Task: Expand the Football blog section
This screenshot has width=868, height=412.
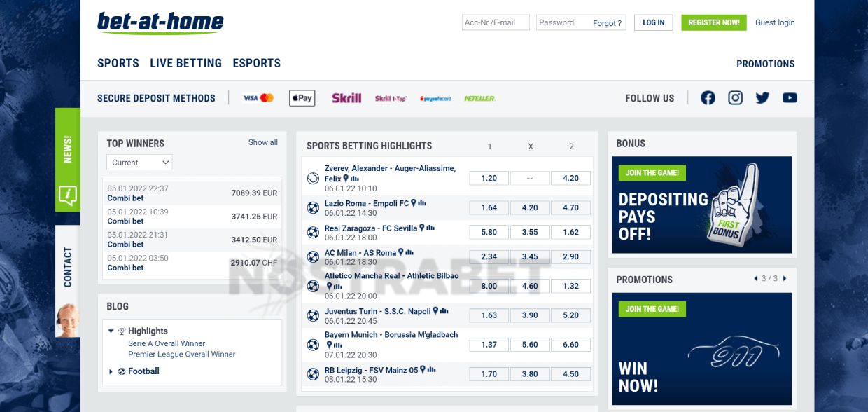Action: [x=111, y=371]
